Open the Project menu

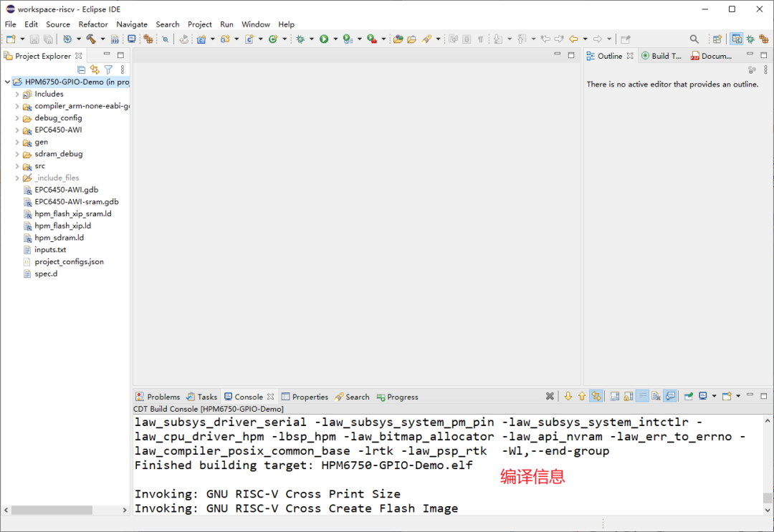199,24
